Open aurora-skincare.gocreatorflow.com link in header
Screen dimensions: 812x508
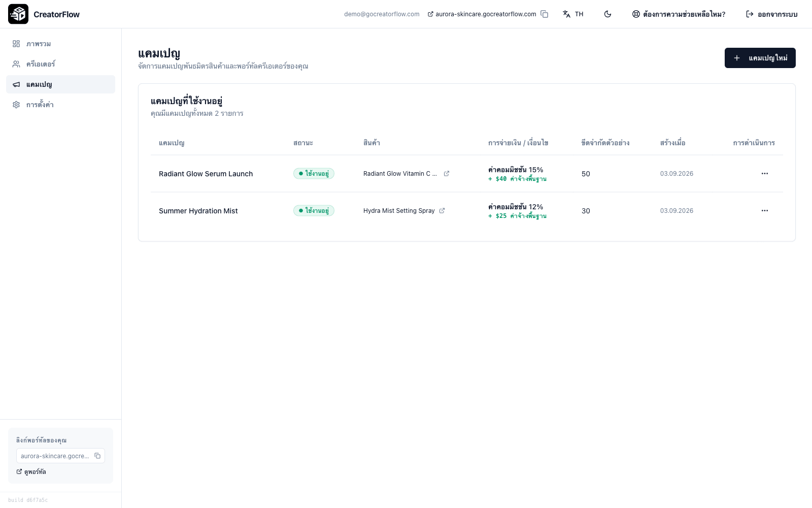tap(482, 14)
